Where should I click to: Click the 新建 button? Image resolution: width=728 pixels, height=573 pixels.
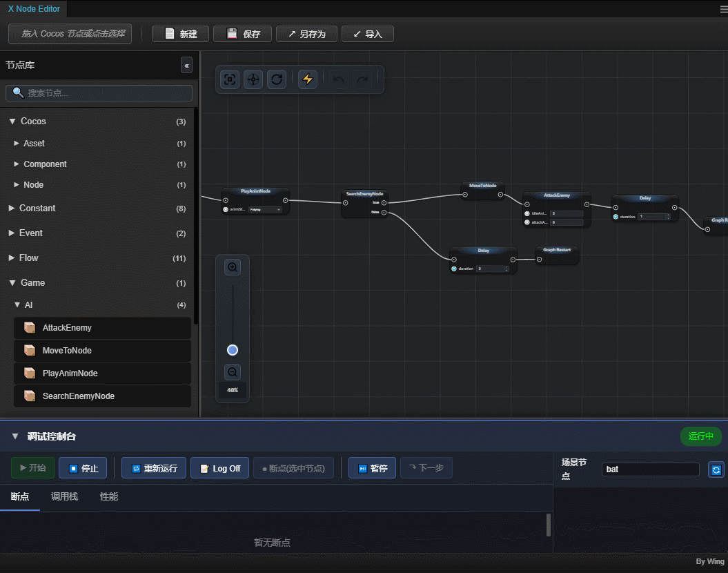coord(180,34)
